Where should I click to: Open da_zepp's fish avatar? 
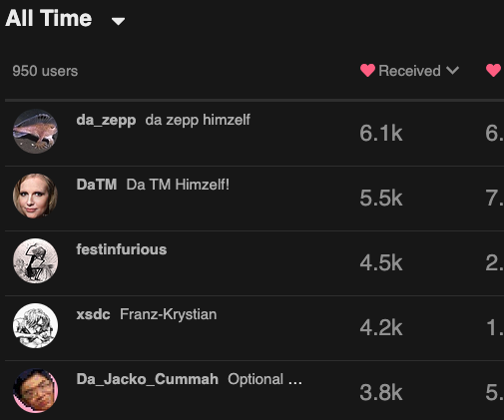[35, 131]
